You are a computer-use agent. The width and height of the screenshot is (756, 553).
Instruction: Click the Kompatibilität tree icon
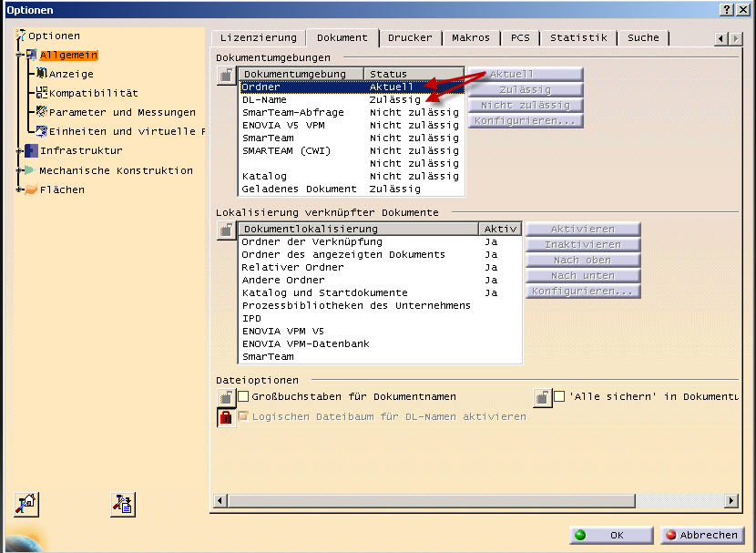[x=42, y=93]
